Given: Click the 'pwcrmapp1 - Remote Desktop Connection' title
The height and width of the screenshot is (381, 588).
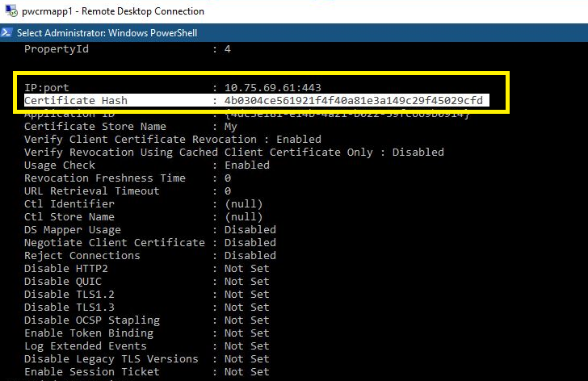Looking at the screenshot, I should (x=113, y=11).
